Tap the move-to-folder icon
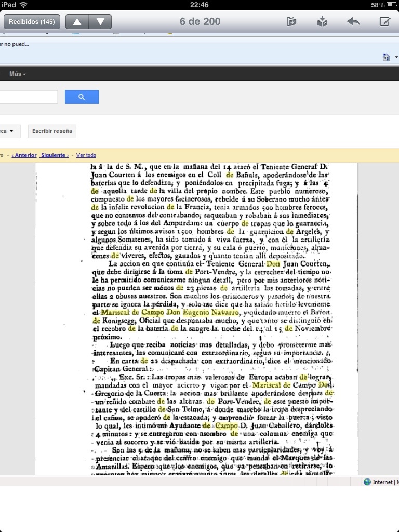The image size is (399, 532). (291, 22)
